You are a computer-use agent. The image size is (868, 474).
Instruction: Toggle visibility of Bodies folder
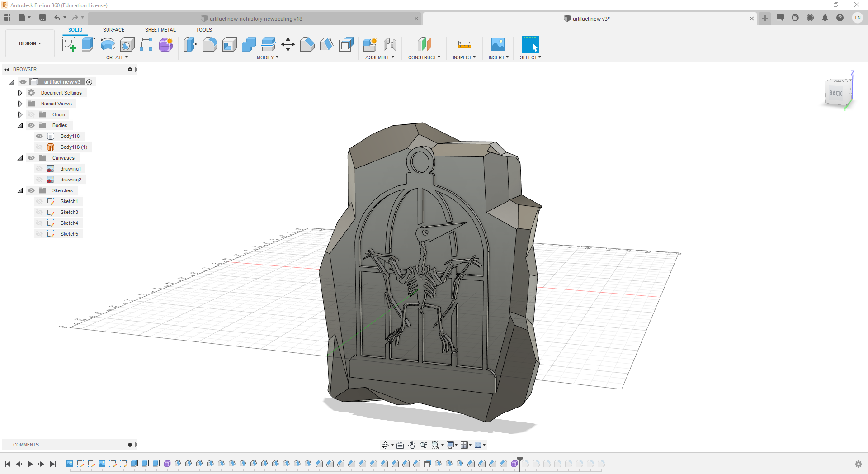pos(31,125)
